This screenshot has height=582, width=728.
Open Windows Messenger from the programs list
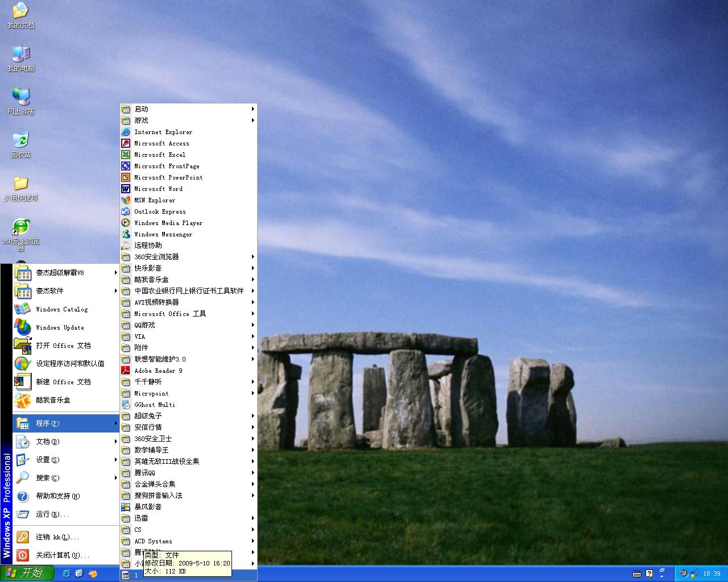(x=188, y=234)
